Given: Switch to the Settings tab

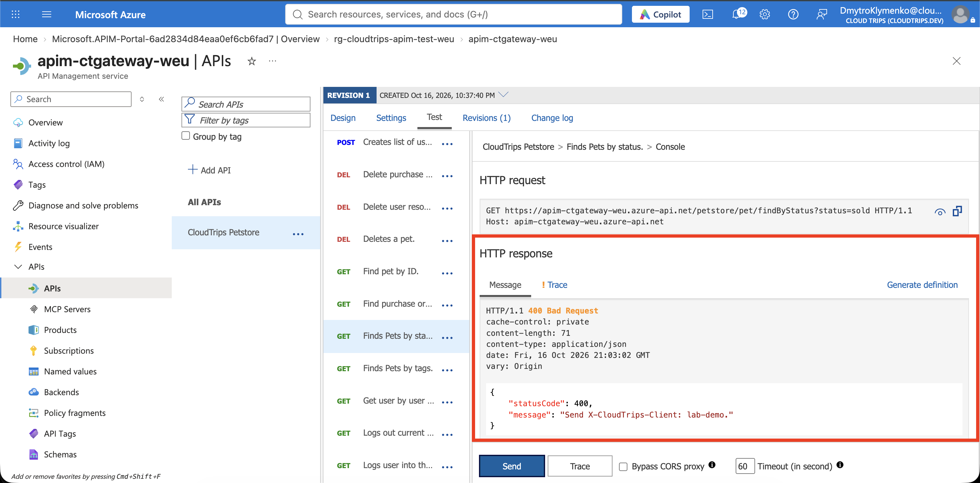Looking at the screenshot, I should [391, 118].
